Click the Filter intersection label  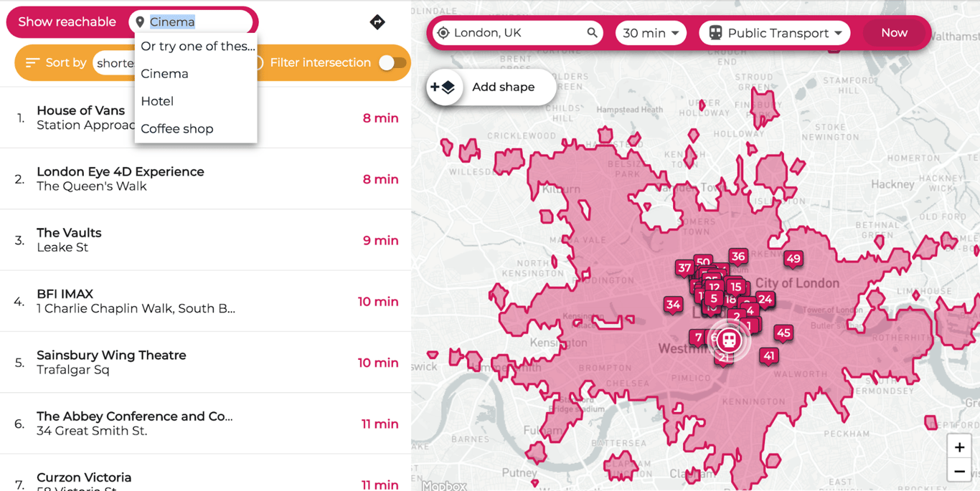(x=321, y=63)
